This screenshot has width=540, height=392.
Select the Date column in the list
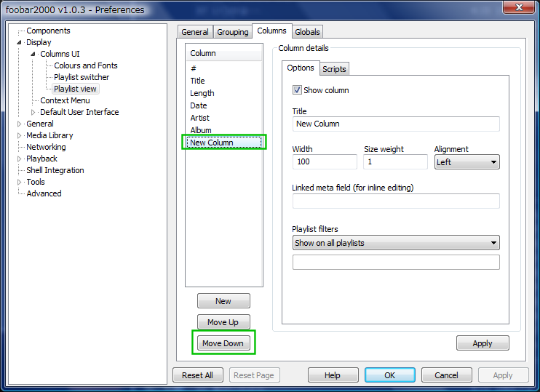pos(224,105)
